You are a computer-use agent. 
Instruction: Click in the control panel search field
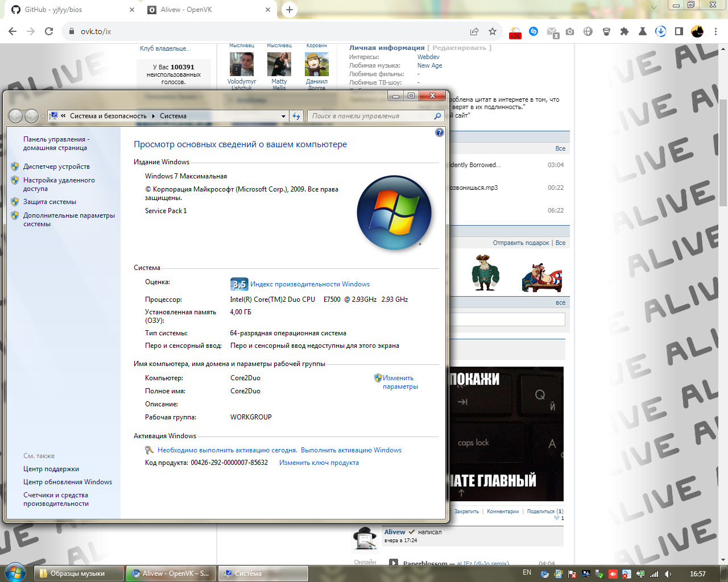tap(370, 116)
